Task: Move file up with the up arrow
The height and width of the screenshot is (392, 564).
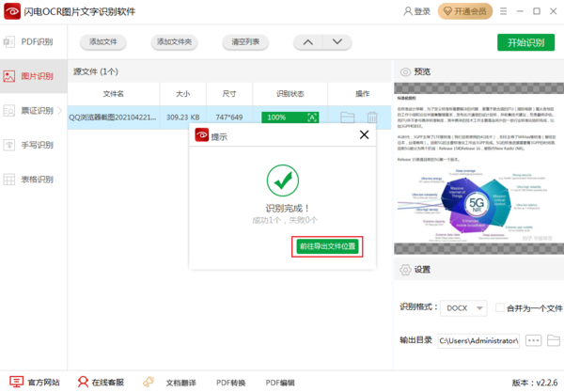Action: click(x=306, y=42)
